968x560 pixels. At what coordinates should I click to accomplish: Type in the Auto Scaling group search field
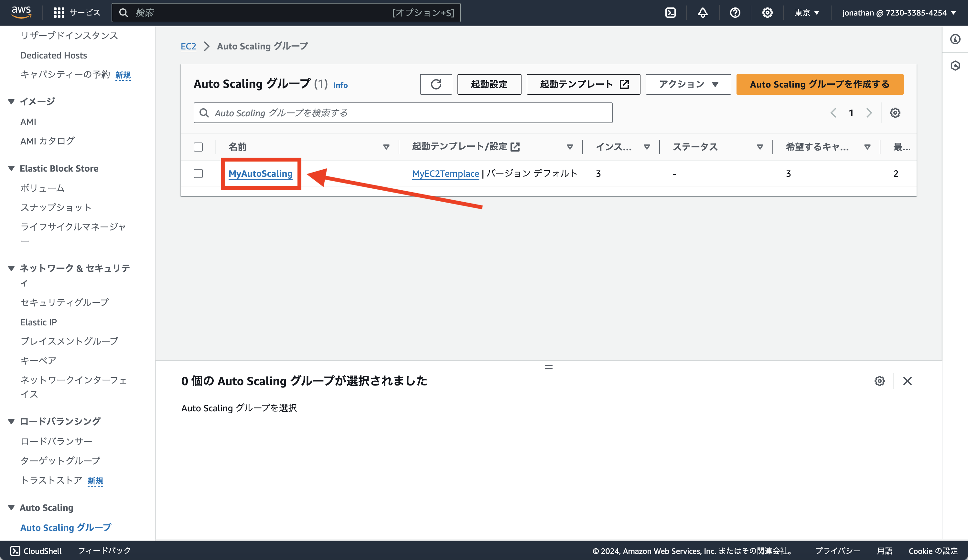pyautogui.click(x=403, y=112)
